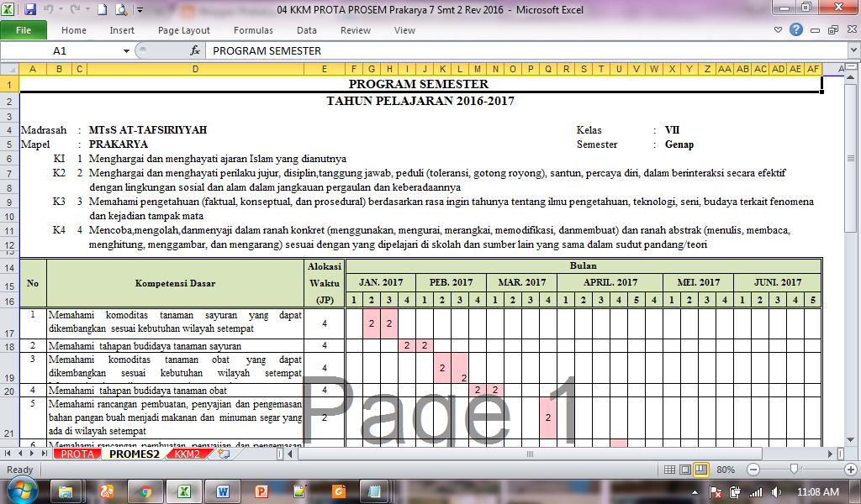This screenshot has width=861, height=504.
Task: Click the Redo arrow icon
Action: (x=75, y=9)
